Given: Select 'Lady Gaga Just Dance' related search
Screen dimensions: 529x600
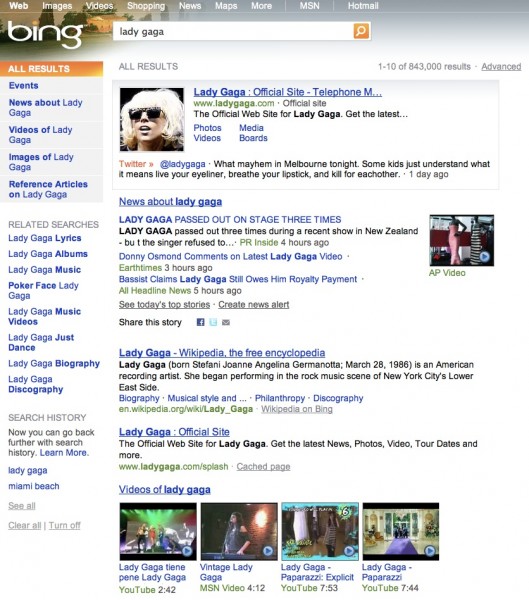Looking at the screenshot, I should pyautogui.click(x=41, y=342).
